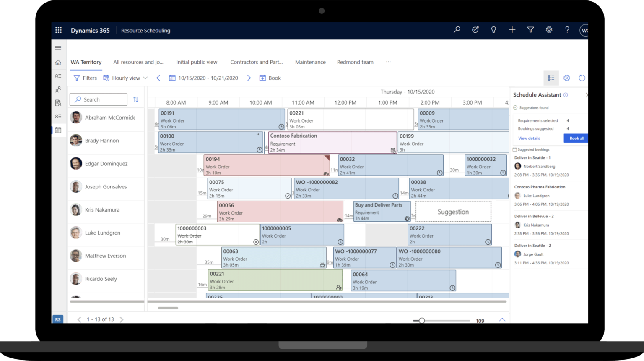This screenshot has height=361, width=644.
Task: Open the View details link in Schedule Assistant
Action: (x=529, y=138)
